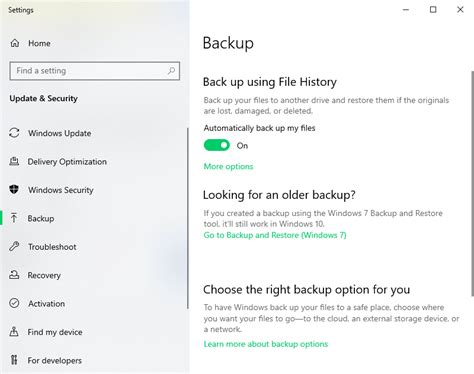474x374 pixels.
Task: Click the sidebar vertical scrollbar
Action: tap(188, 218)
